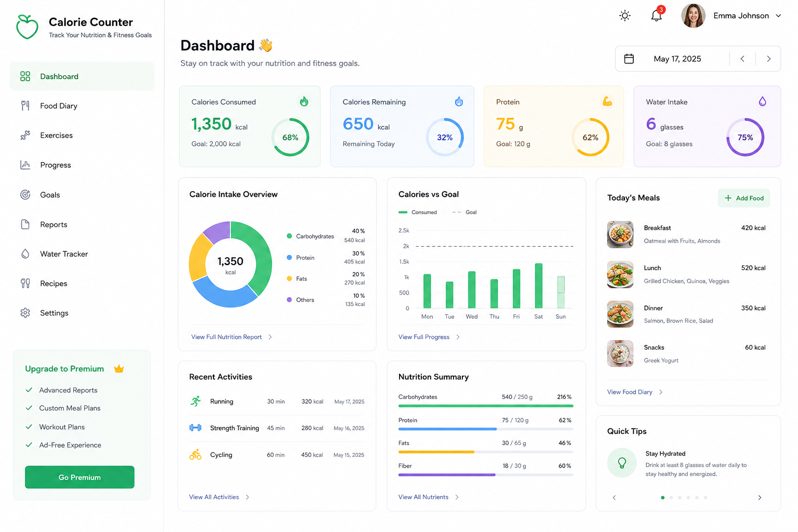Go to previous date with left arrow

tap(742, 59)
